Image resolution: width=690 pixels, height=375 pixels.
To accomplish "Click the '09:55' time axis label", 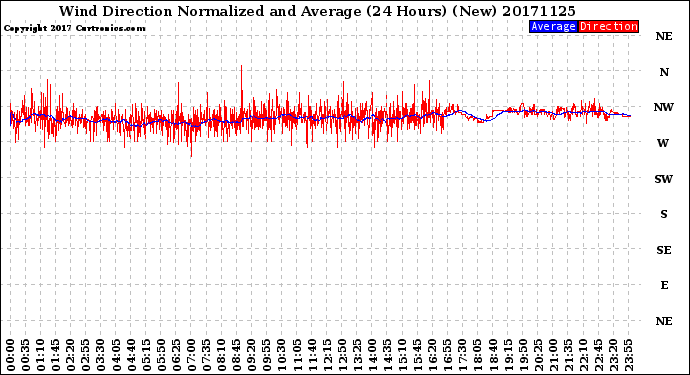I will [267, 355].
